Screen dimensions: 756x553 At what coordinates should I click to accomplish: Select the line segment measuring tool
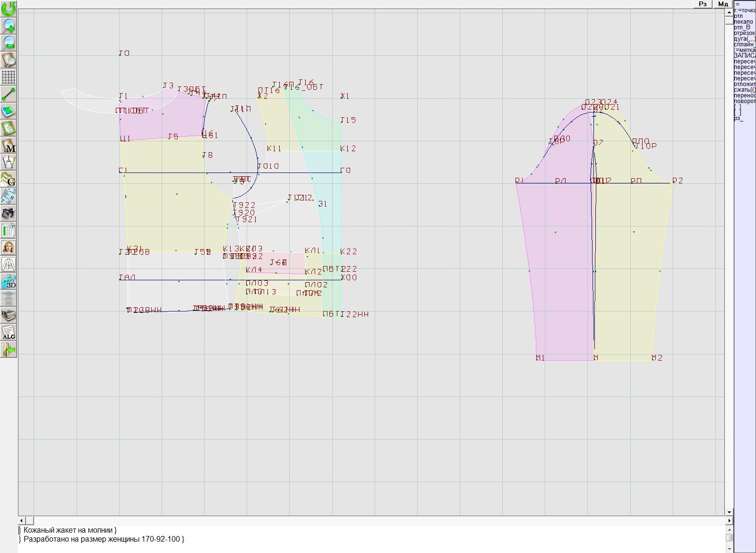9,94
